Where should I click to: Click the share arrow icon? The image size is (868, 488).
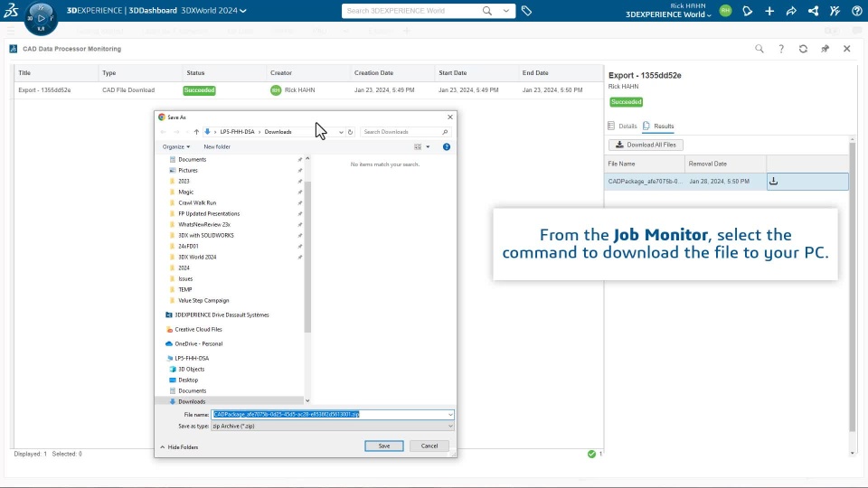pyautogui.click(x=791, y=11)
